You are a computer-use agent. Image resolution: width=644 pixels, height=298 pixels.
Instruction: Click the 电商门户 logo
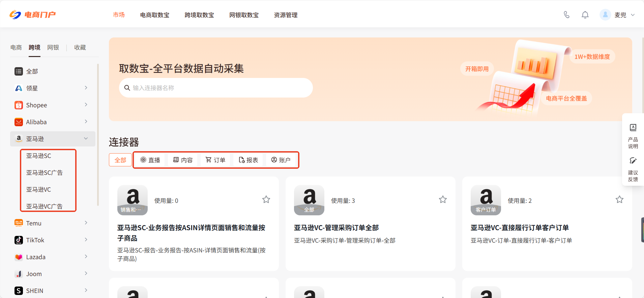coord(32,15)
